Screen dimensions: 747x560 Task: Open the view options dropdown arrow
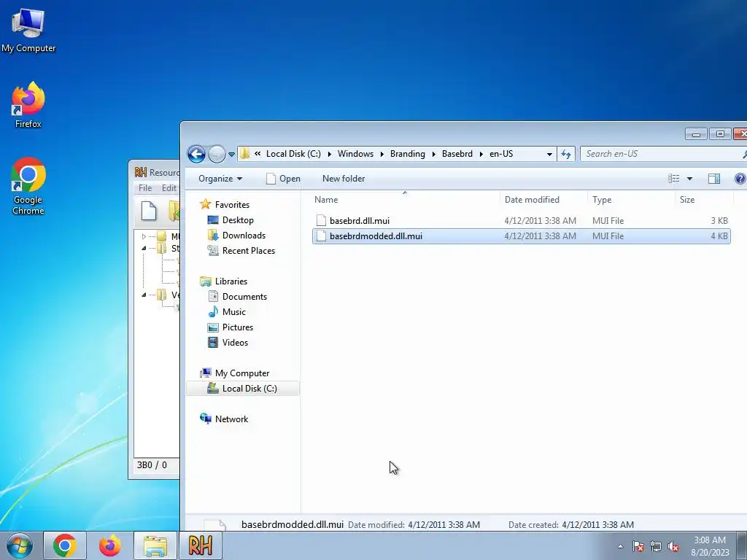[x=689, y=179]
